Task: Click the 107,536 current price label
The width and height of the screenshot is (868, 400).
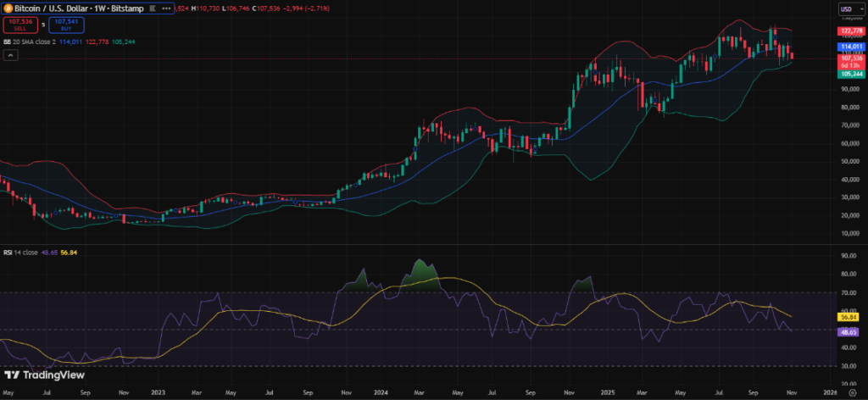Action: (x=849, y=58)
